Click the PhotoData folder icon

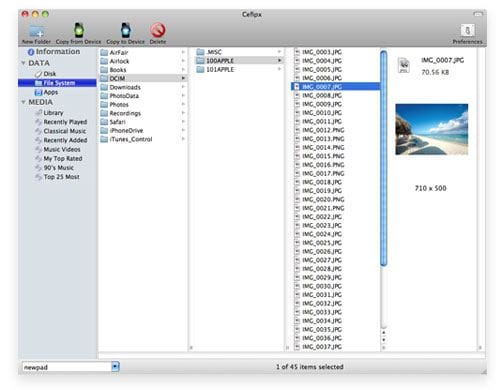tap(104, 96)
